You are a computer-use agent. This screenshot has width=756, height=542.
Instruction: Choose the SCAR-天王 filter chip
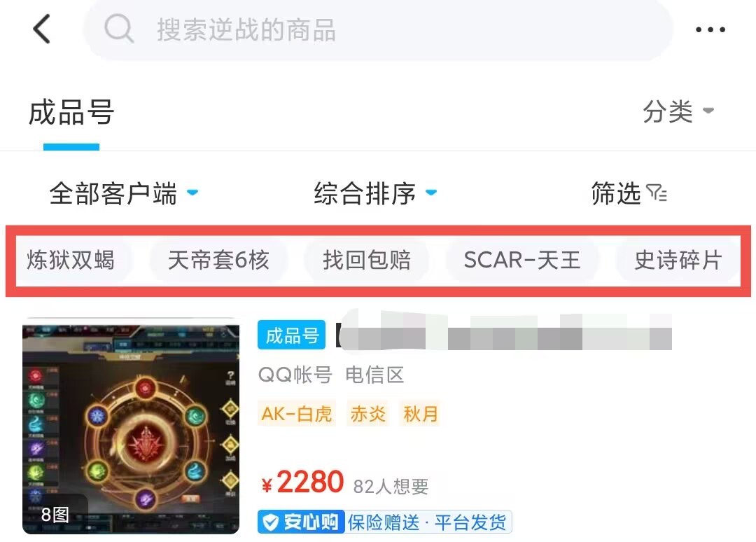(521, 260)
